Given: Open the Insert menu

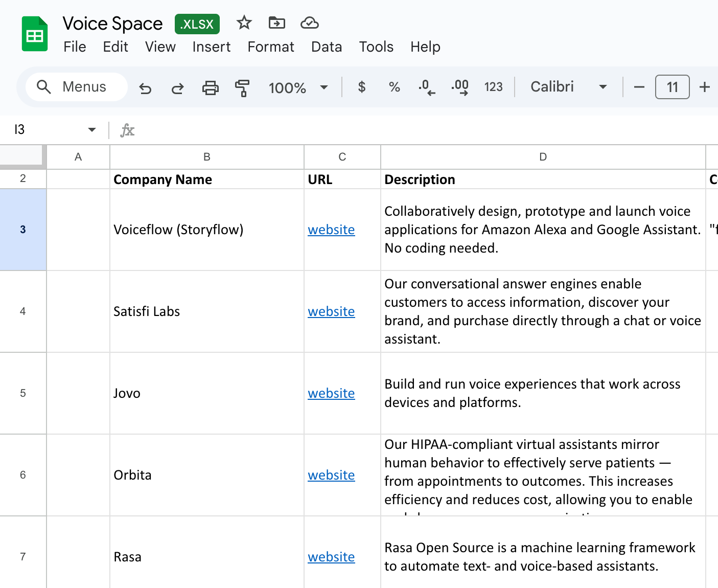Looking at the screenshot, I should pos(212,47).
